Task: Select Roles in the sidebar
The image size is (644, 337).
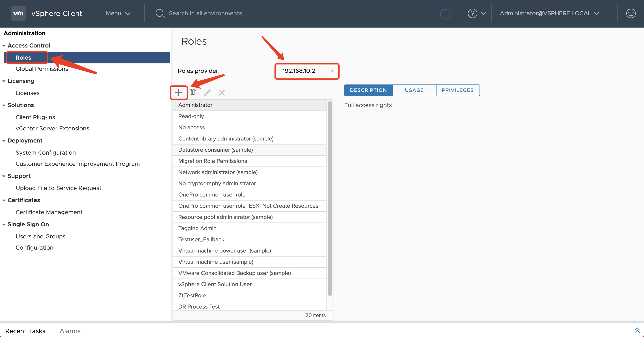Action: tap(87, 58)
